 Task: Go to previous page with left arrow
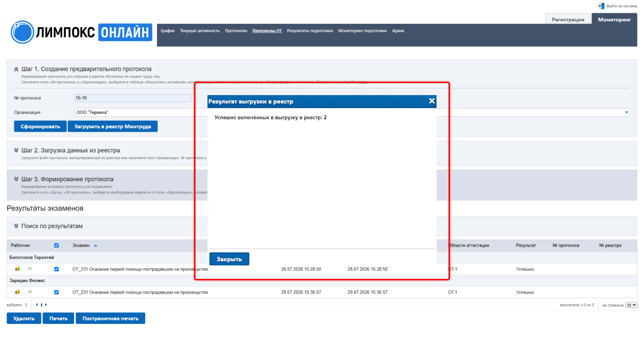click(x=37, y=305)
